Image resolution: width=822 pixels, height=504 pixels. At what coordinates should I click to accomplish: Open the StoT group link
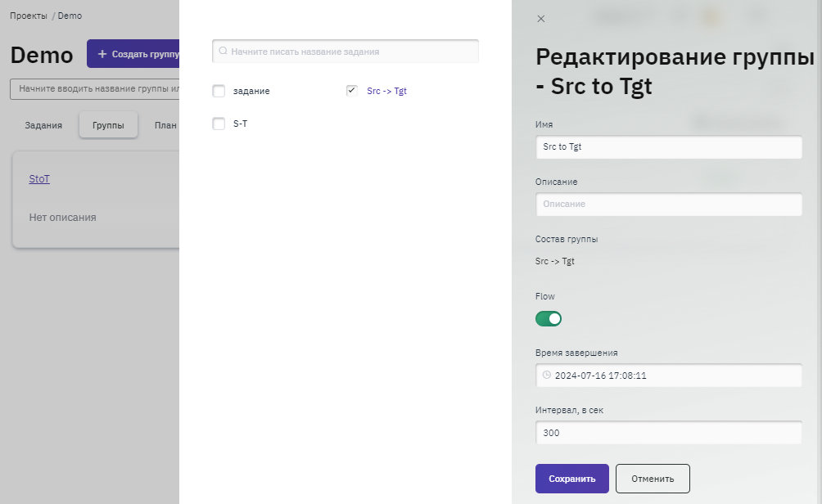tap(39, 178)
